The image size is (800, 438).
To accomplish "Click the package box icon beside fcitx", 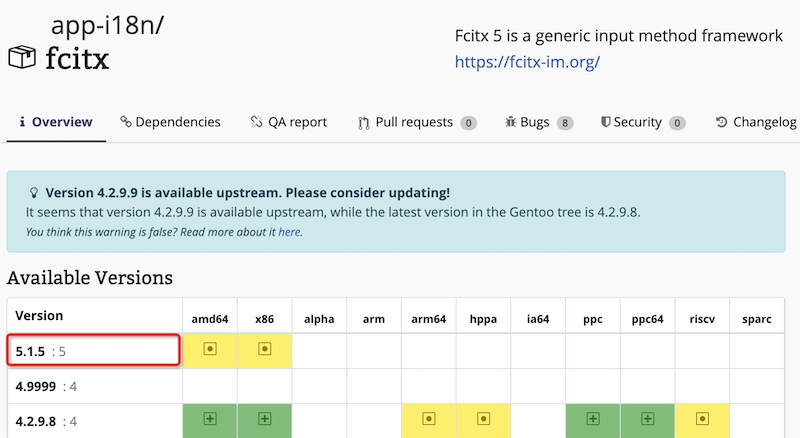I will (x=22, y=57).
